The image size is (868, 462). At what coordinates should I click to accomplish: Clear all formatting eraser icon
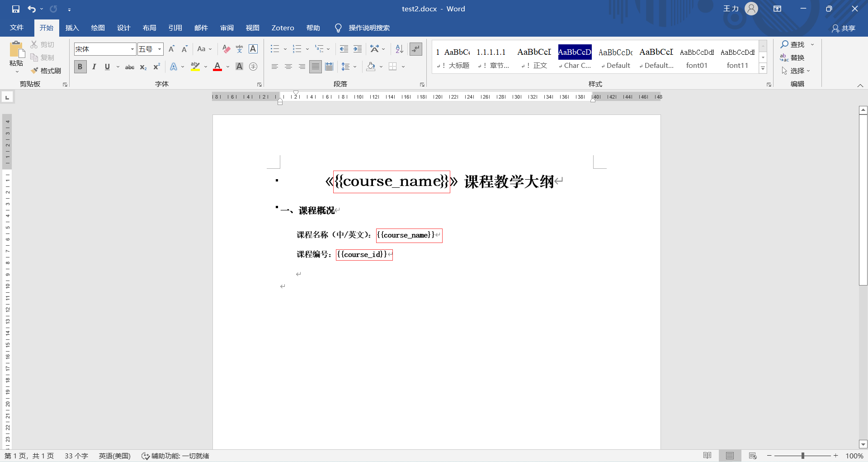(226, 49)
